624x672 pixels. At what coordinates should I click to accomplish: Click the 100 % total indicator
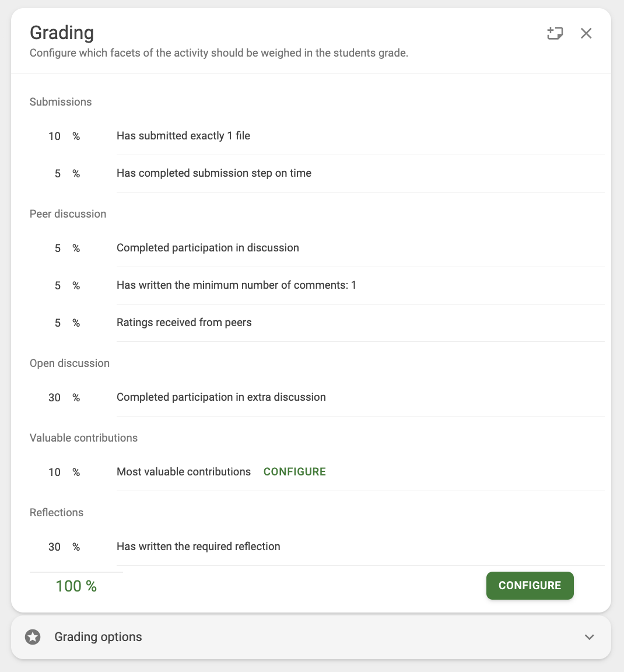tap(76, 586)
